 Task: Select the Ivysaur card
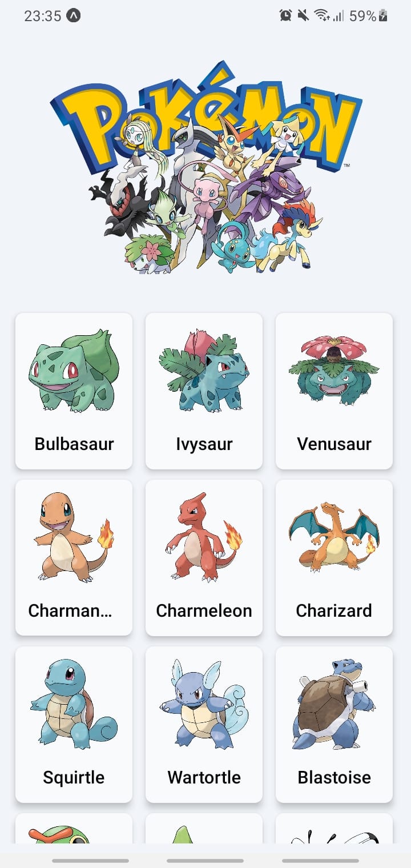204,391
